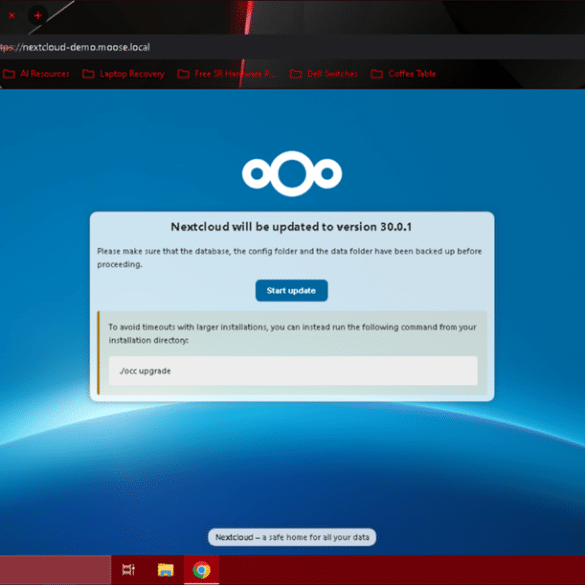585x585 pixels.
Task: Click the 'To avoid timeouts' note text
Action: click(292, 334)
